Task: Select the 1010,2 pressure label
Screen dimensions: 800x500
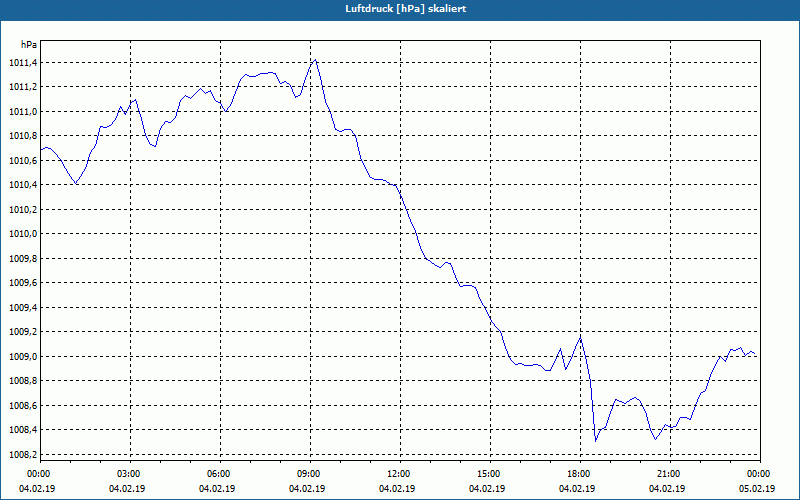Action: (x=23, y=210)
